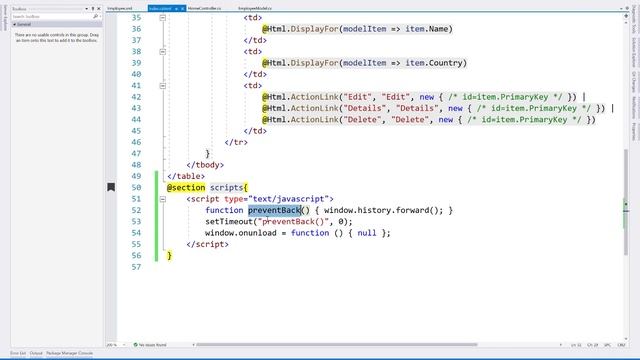Click item.Country on line 39
The image size is (640, 360).
coord(434,63)
